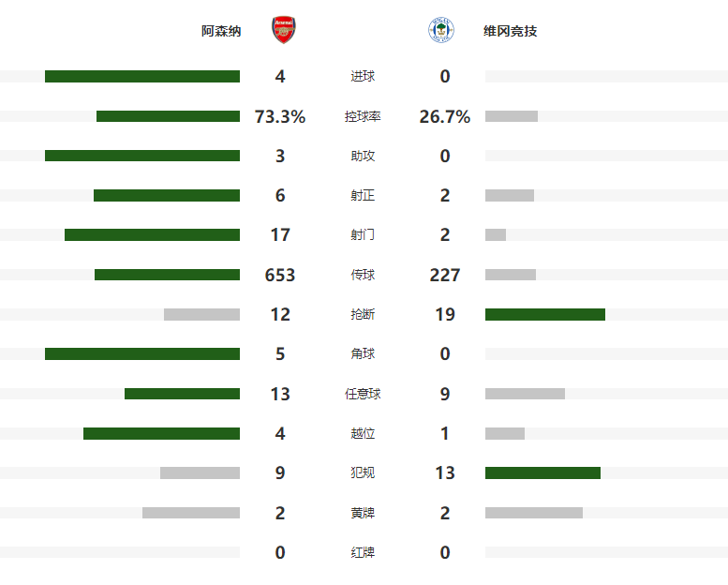Click Wigan's gray 26.7% possession bar

(512, 116)
